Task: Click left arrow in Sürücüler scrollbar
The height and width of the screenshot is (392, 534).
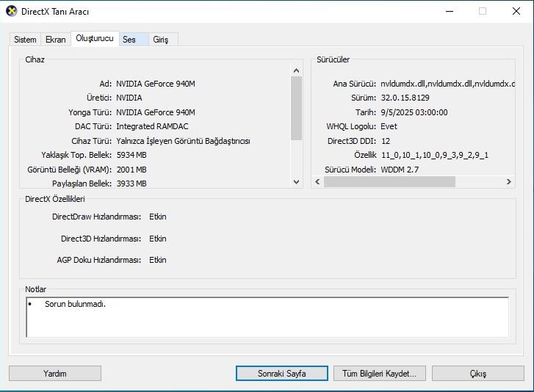Action: click(x=317, y=181)
